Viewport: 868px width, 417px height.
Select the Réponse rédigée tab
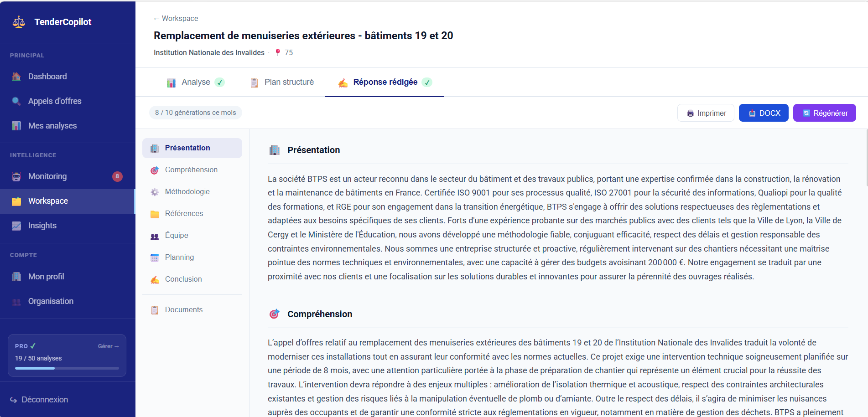pyautogui.click(x=385, y=82)
